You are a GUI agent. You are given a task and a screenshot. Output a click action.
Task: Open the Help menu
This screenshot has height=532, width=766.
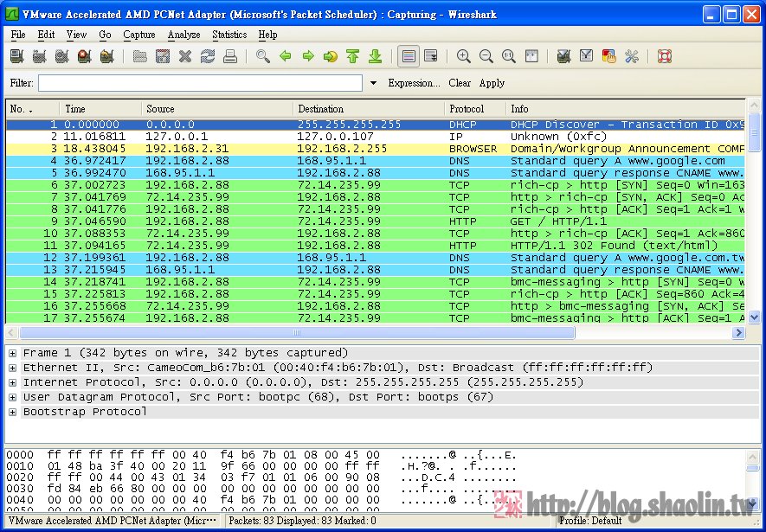pos(267,35)
